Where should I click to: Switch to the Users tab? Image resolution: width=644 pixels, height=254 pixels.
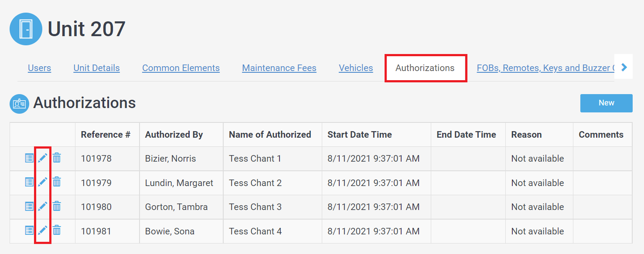(x=39, y=68)
